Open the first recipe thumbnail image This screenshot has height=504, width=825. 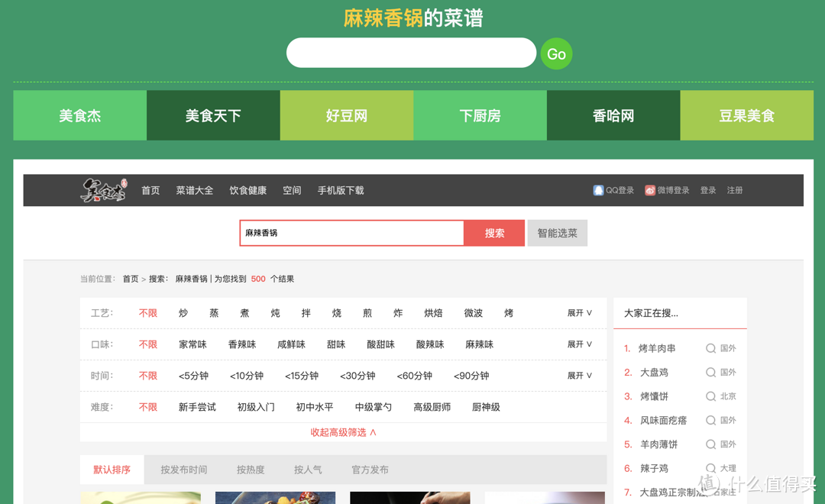pos(141,498)
